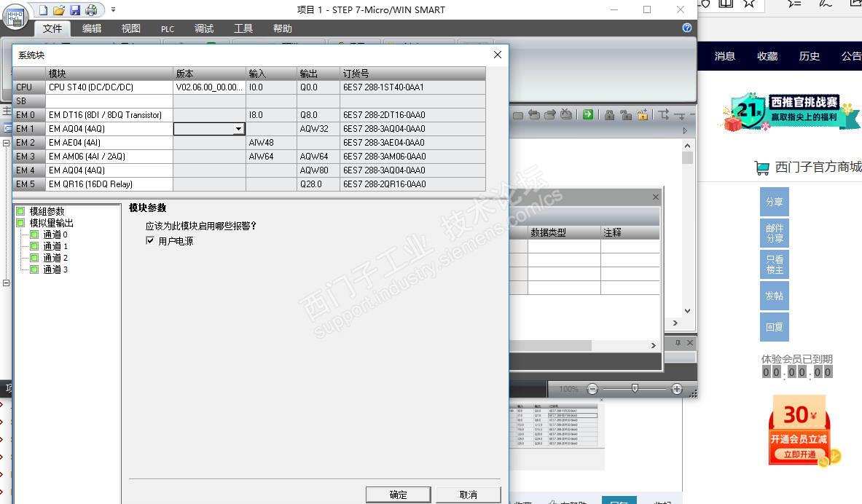This screenshot has width=862, height=504.
Task: Click the 立即开通 membership banner button
Action: click(799, 454)
